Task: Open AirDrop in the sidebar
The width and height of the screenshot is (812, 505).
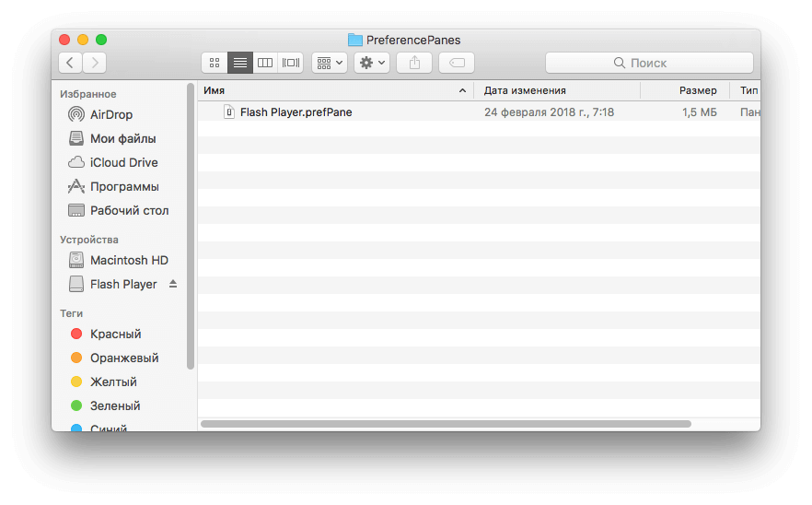Action: (110, 114)
